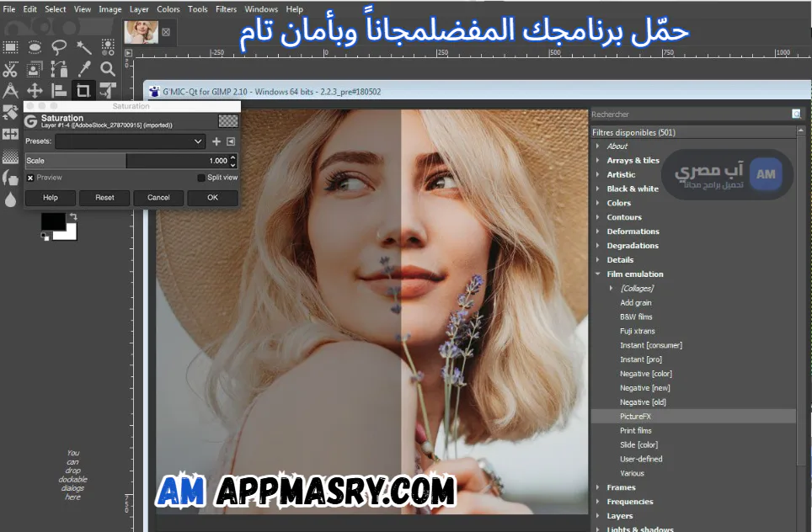Expand the Frames filter category
This screenshot has width=812, height=532.
(x=597, y=487)
